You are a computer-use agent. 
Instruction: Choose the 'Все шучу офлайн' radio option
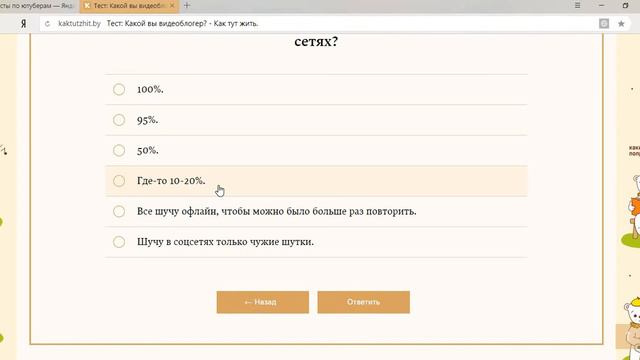(119, 211)
